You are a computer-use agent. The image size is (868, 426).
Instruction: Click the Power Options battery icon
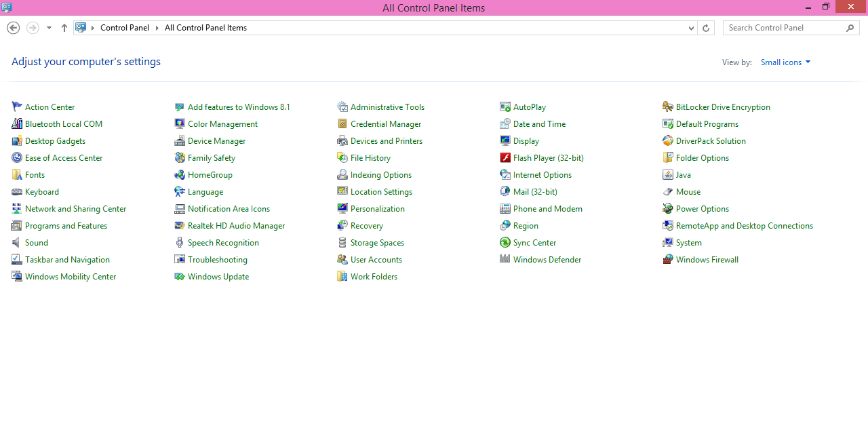668,208
